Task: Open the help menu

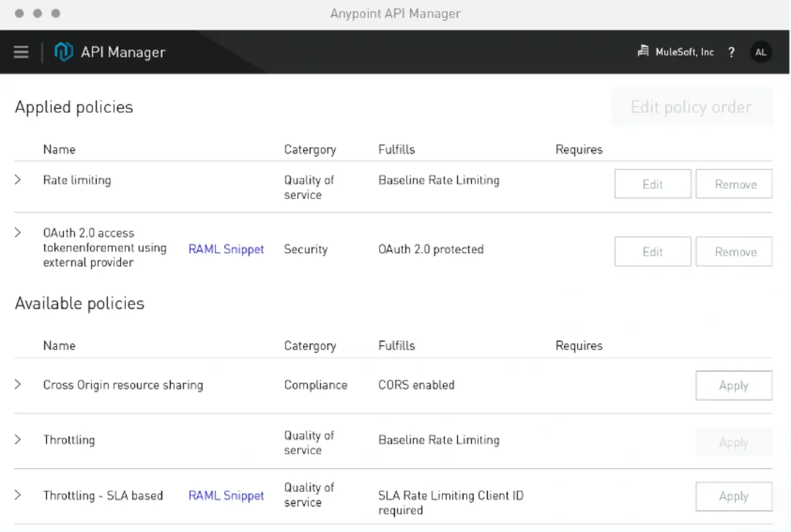Action: point(731,52)
